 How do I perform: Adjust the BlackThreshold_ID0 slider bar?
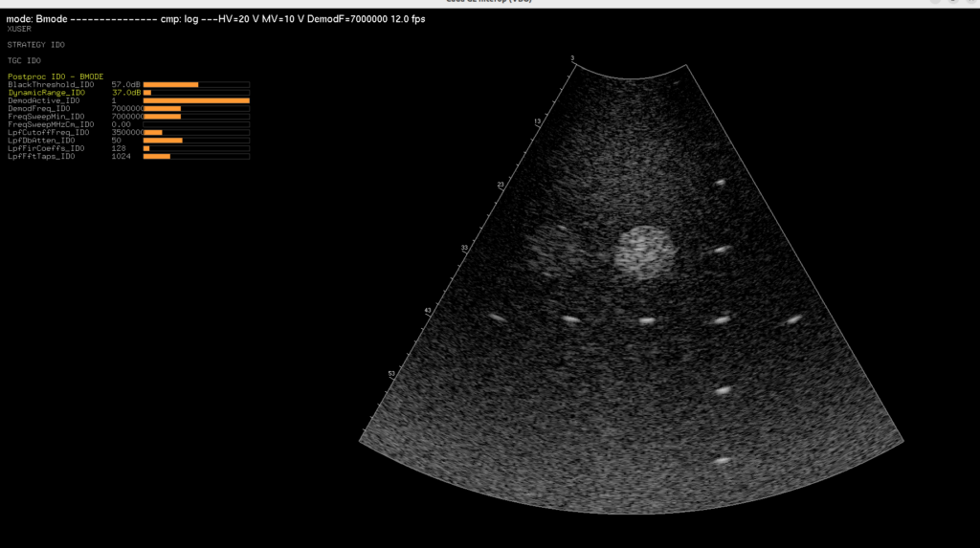(196, 84)
